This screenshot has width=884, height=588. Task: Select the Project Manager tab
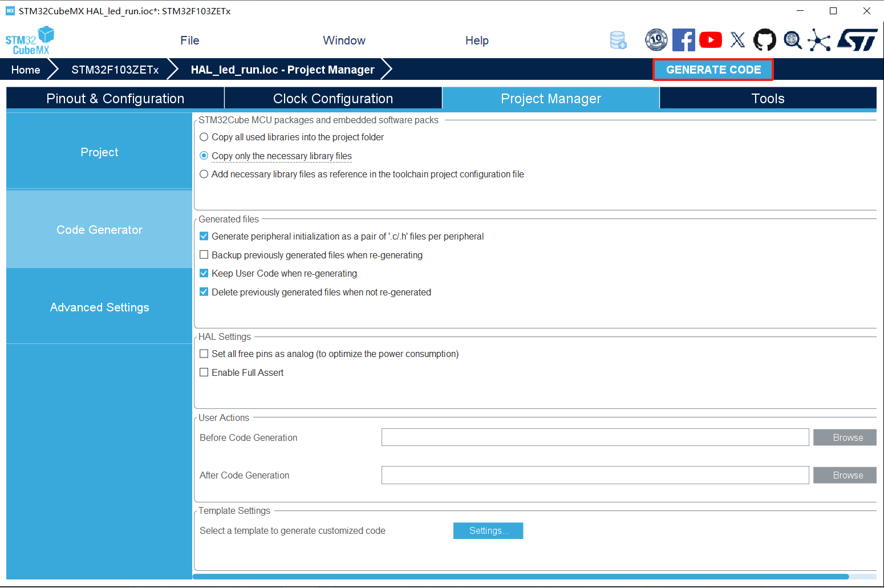click(x=551, y=99)
